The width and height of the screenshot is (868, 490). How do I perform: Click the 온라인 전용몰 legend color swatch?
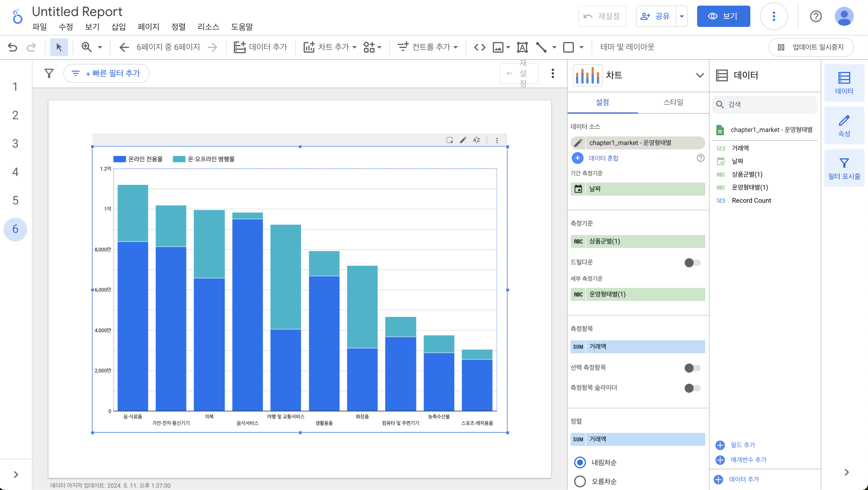(x=119, y=159)
